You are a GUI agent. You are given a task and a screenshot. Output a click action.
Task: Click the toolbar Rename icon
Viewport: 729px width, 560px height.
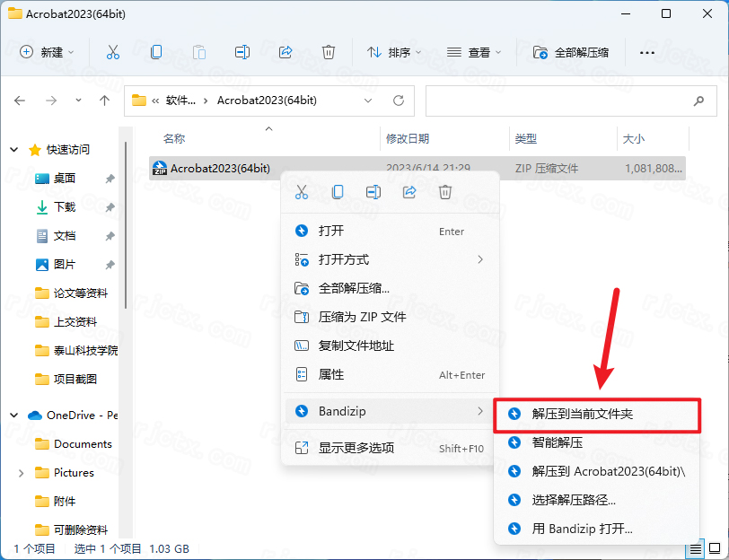242,52
